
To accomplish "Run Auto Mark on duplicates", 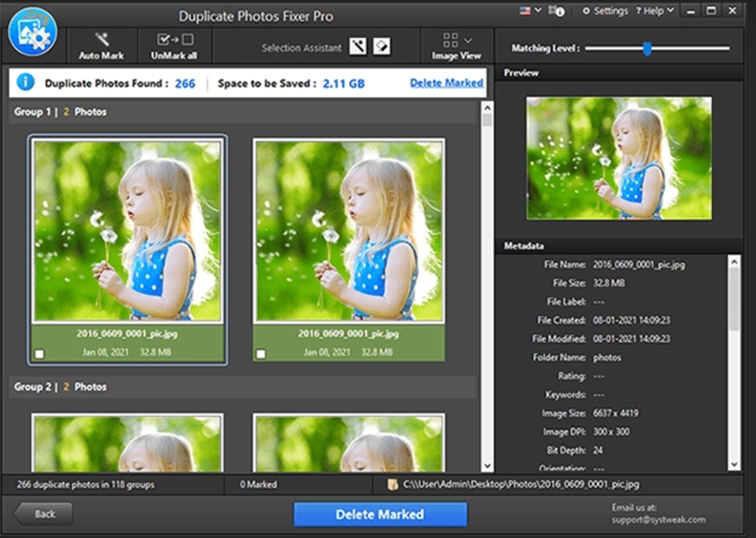I will pos(101,46).
